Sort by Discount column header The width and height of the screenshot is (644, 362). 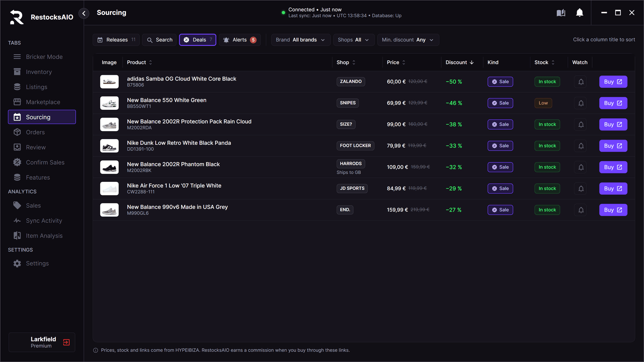pyautogui.click(x=460, y=62)
